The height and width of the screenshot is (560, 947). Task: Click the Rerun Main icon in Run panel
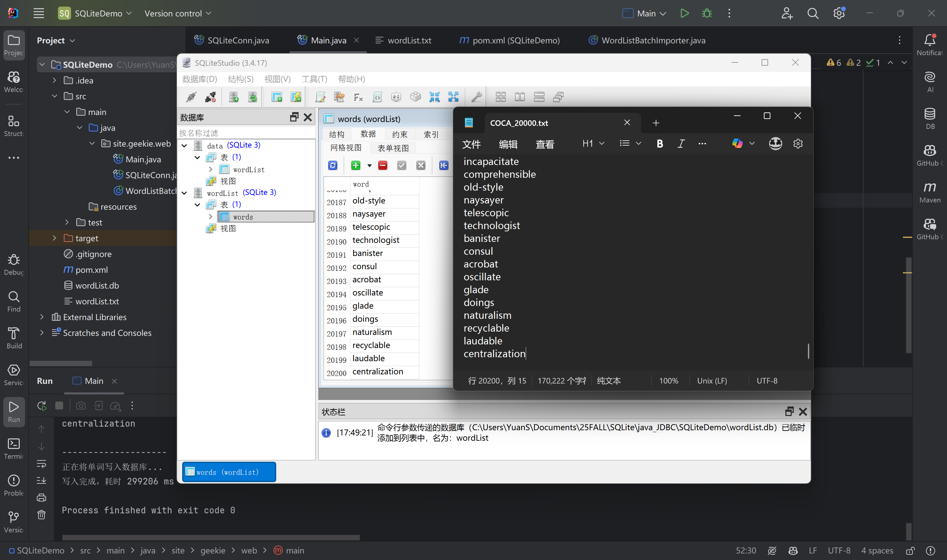tap(41, 406)
